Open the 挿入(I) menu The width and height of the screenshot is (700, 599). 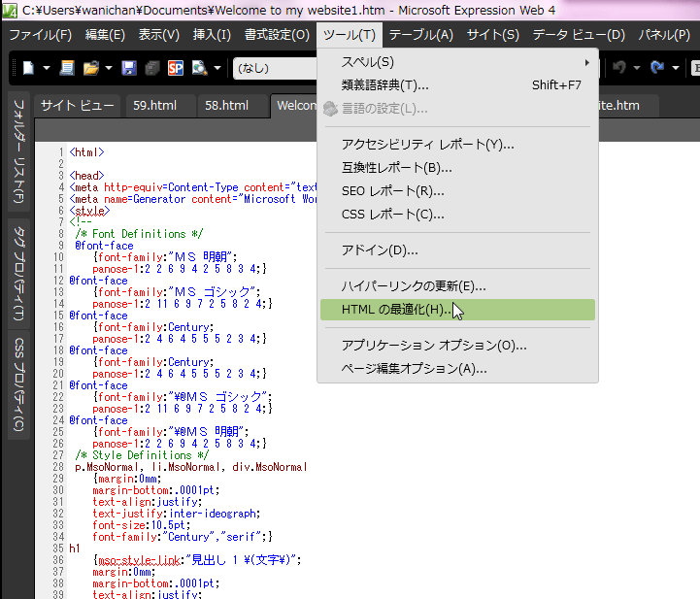[212, 35]
